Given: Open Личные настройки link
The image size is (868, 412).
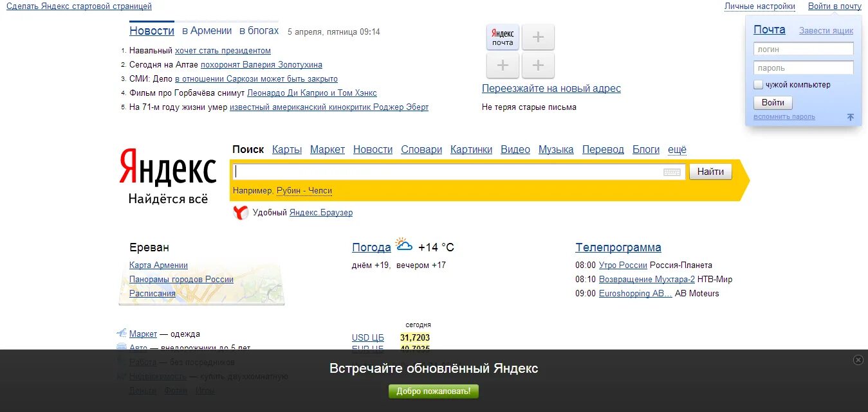Looking at the screenshot, I should click(x=760, y=6).
